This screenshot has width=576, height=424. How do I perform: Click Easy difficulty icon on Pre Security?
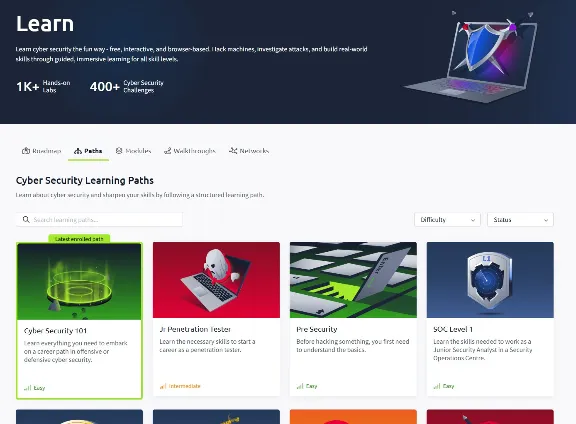coord(300,386)
